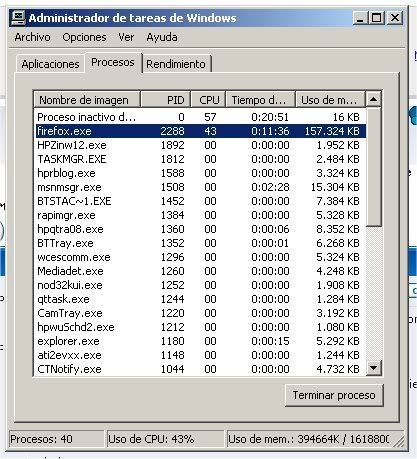Sort processes by CPU column header
This screenshot has height=459, width=417.
(208, 100)
